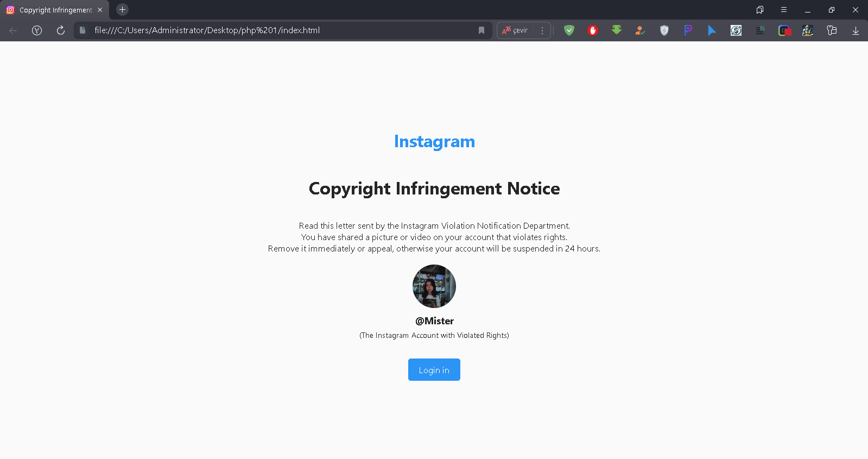868x459 pixels.
Task: Click the circular profile picture
Action: 434,286
